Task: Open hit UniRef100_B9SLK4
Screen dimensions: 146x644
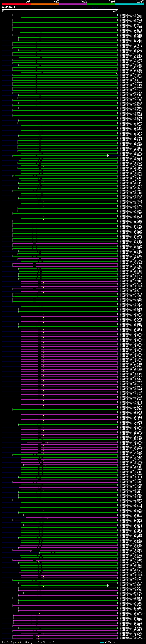Action: pyautogui.click(x=131, y=93)
